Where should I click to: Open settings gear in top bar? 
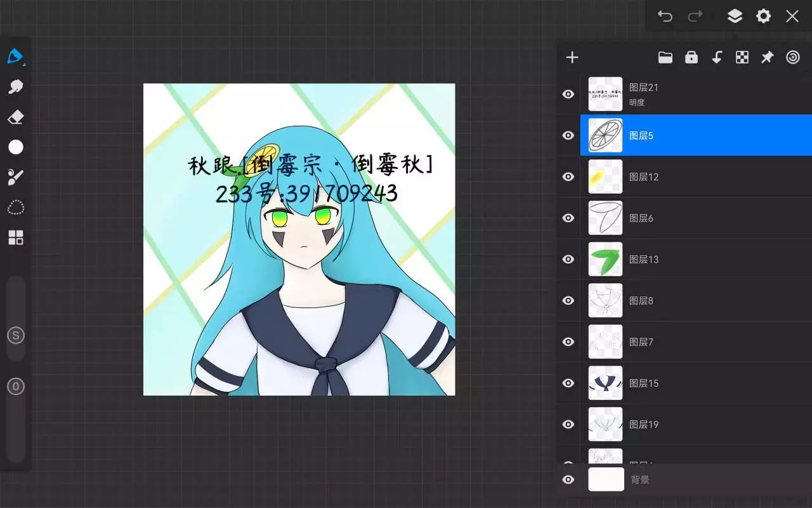click(x=763, y=16)
